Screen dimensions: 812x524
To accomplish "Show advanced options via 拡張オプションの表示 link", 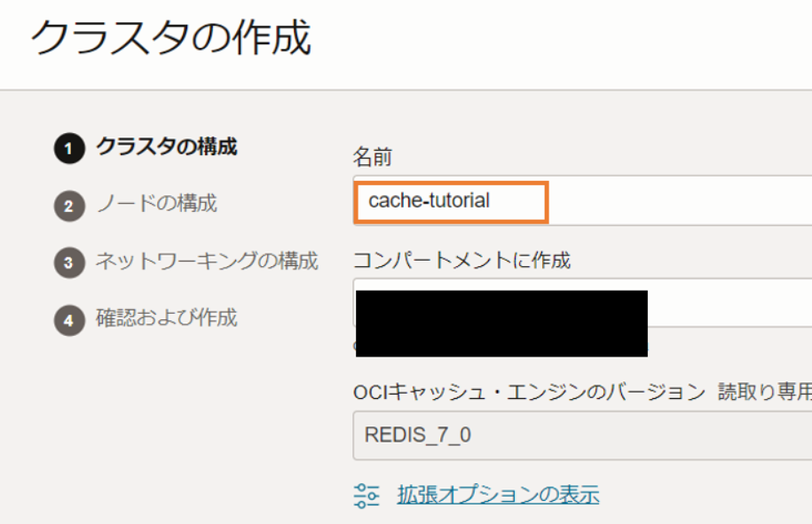I will tap(498, 494).
